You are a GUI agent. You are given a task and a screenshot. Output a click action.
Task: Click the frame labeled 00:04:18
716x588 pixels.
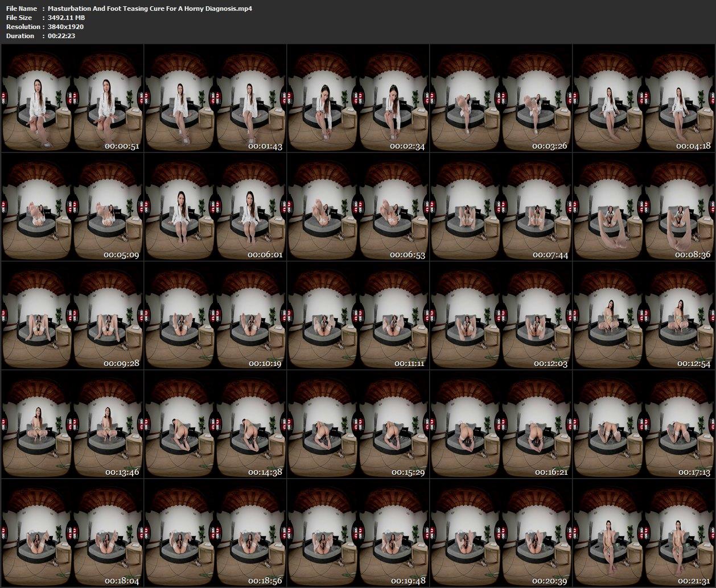[644, 98]
